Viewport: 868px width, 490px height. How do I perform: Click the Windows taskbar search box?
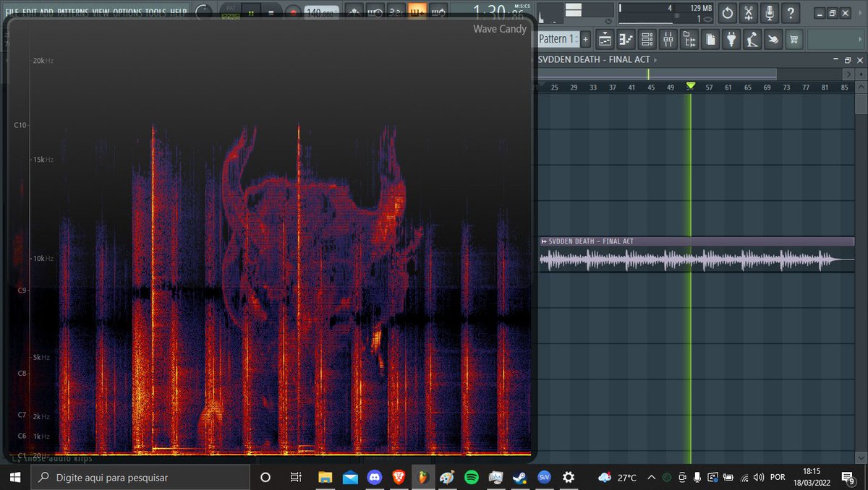(x=140, y=477)
